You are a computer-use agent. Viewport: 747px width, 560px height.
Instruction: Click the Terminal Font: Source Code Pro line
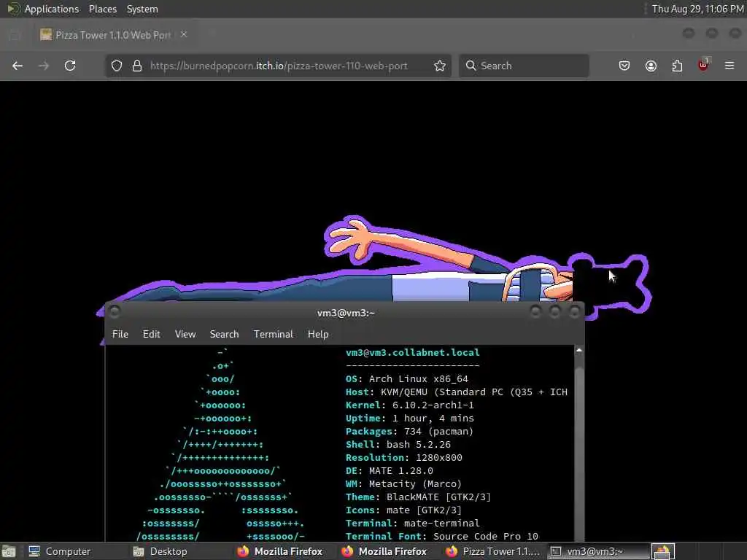click(x=441, y=536)
